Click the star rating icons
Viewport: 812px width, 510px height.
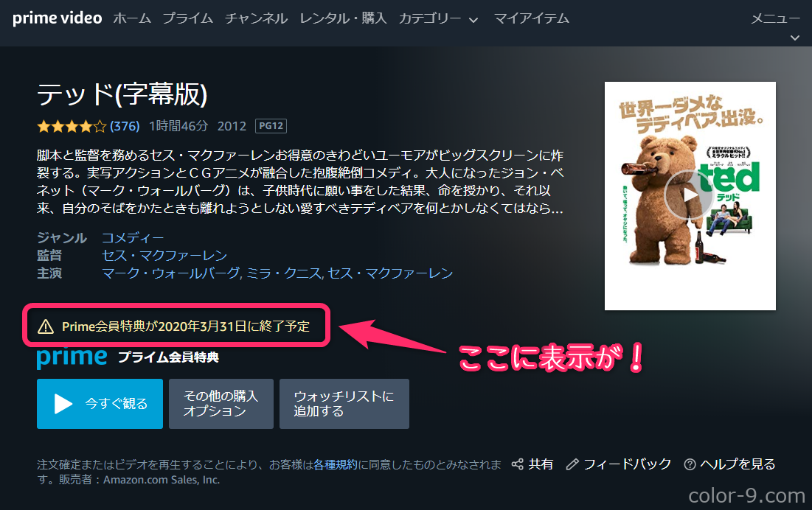point(72,126)
